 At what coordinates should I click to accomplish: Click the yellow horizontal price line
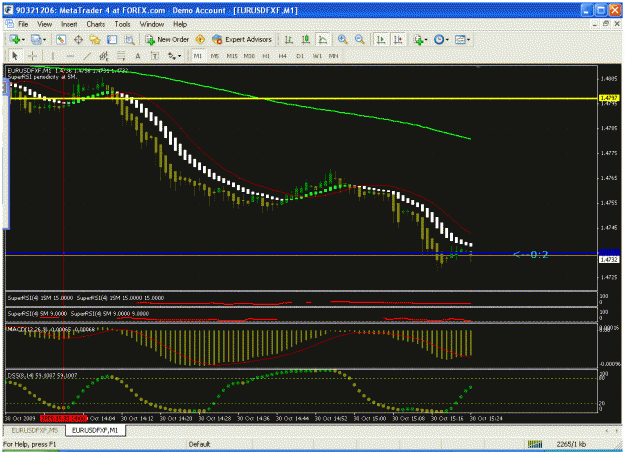303,98
